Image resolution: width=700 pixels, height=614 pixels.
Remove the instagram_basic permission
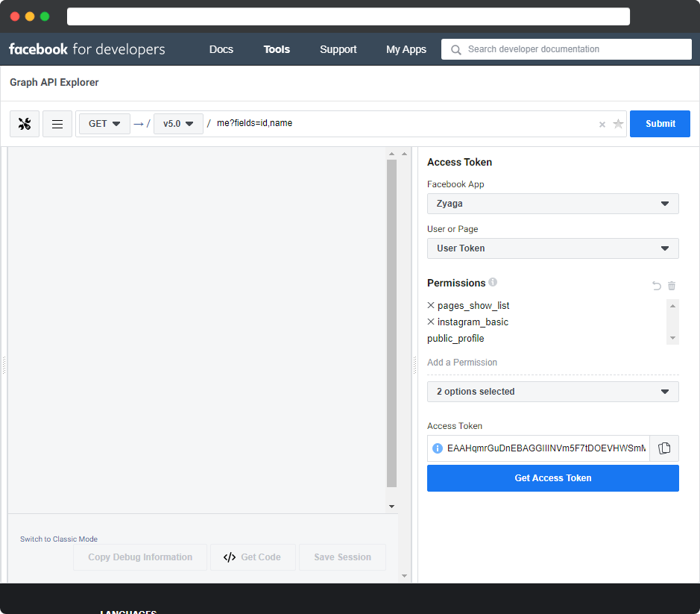pos(431,322)
